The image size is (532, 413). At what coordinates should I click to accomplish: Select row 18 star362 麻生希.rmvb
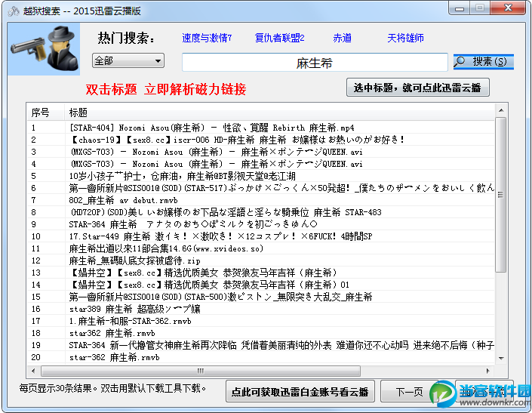point(260,333)
